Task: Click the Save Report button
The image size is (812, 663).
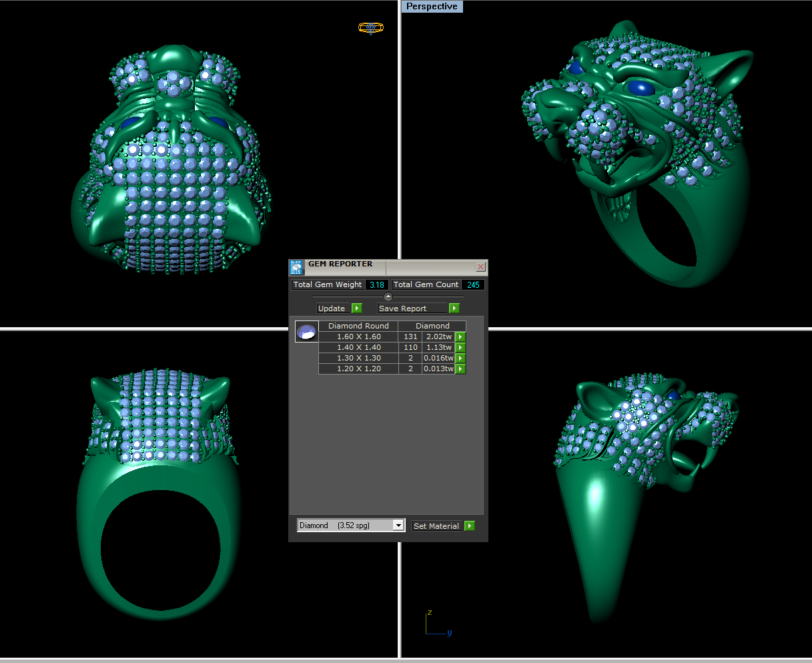Action: (413, 308)
